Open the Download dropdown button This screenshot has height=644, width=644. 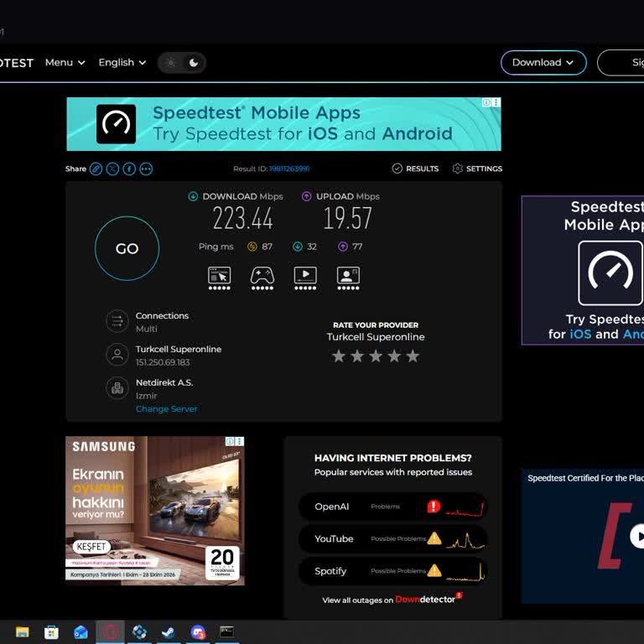pos(543,62)
